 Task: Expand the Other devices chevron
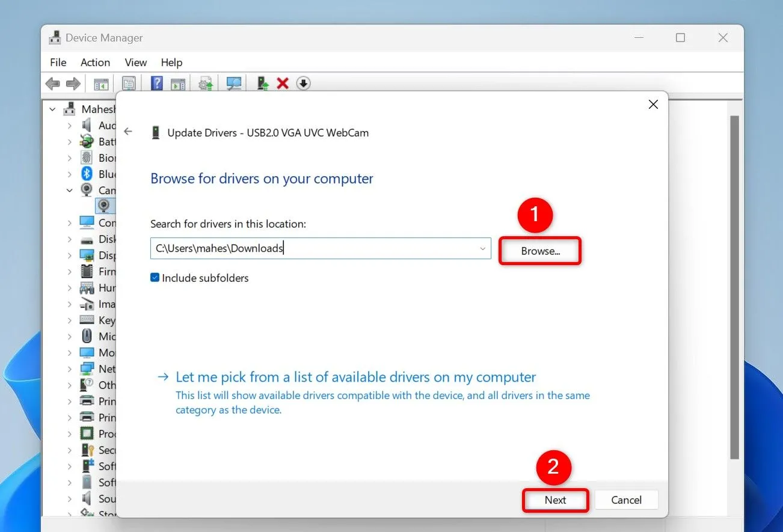(x=70, y=385)
